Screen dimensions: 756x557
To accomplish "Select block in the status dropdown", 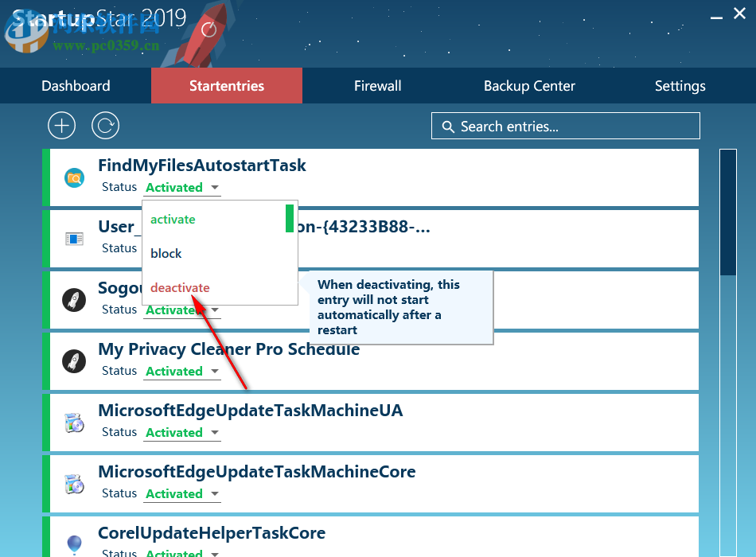I will pyautogui.click(x=166, y=253).
